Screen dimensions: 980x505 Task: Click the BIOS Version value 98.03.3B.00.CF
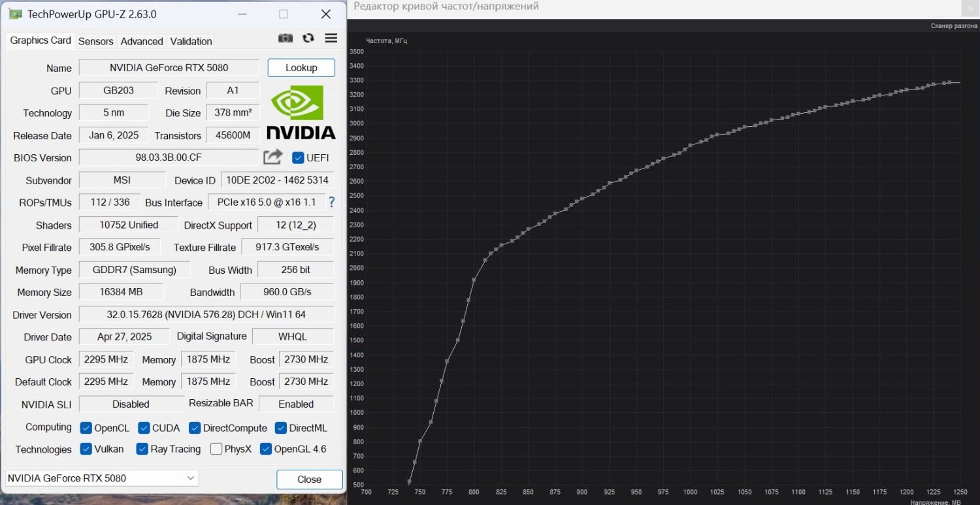pyautogui.click(x=169, y=157)
